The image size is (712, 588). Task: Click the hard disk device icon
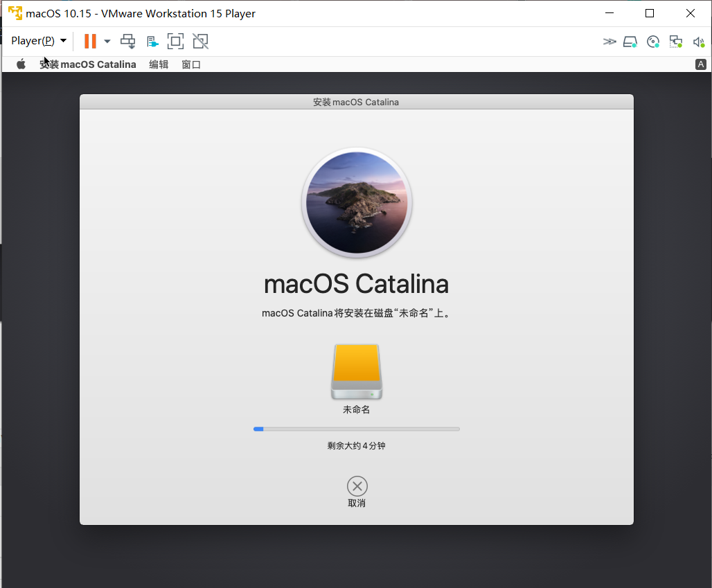point(630,42)
